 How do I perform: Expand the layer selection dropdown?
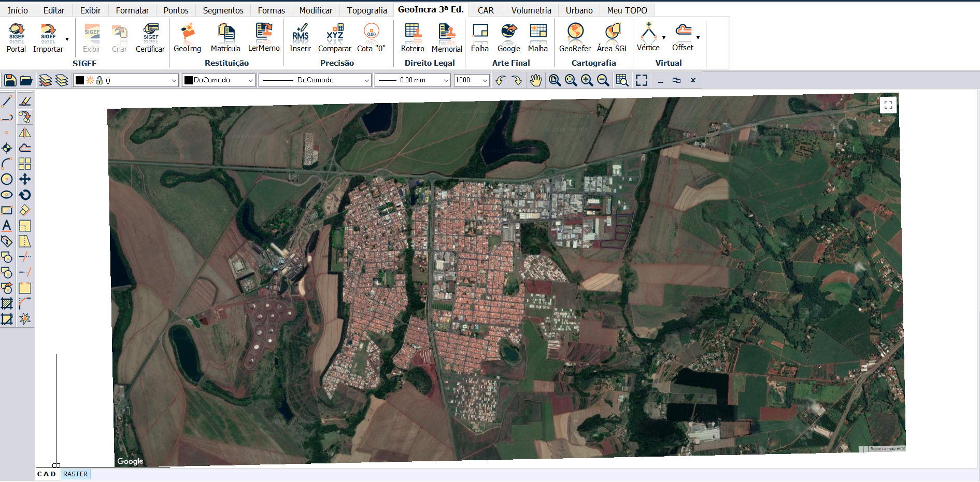tap(174, 80)
